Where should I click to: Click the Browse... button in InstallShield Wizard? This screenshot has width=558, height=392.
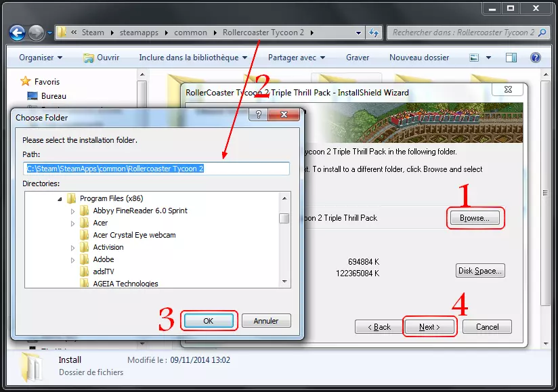point(475,218)
